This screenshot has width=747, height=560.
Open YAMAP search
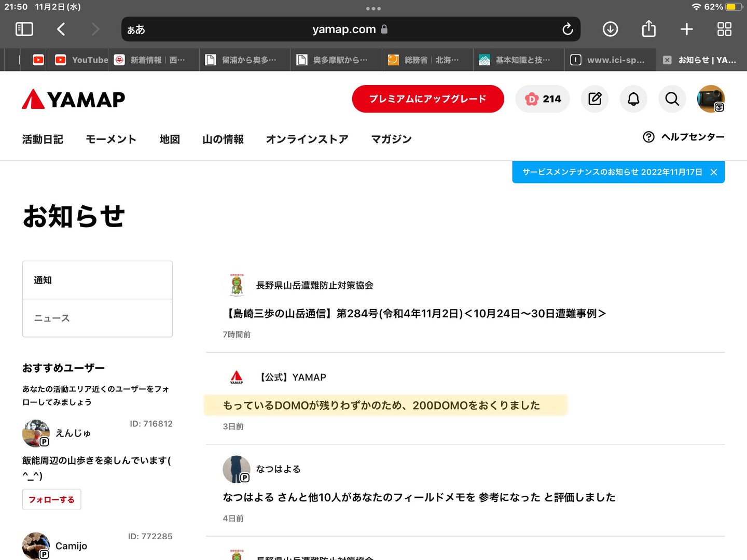click(x=672, y=99)
